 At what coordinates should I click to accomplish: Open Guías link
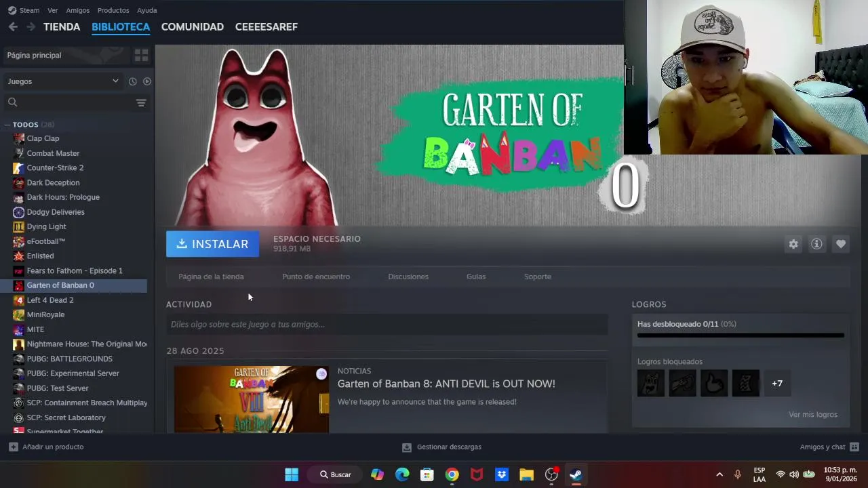point(476,277)
